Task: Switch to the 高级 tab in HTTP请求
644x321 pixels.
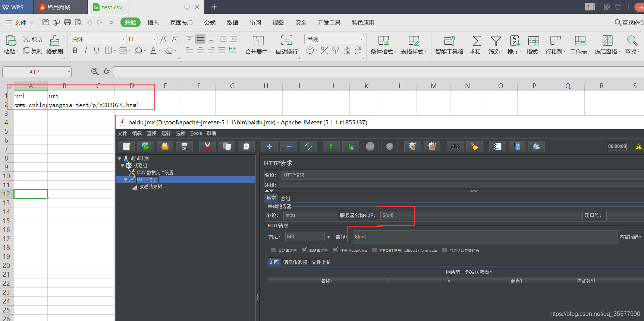Action: pos(285,198)
